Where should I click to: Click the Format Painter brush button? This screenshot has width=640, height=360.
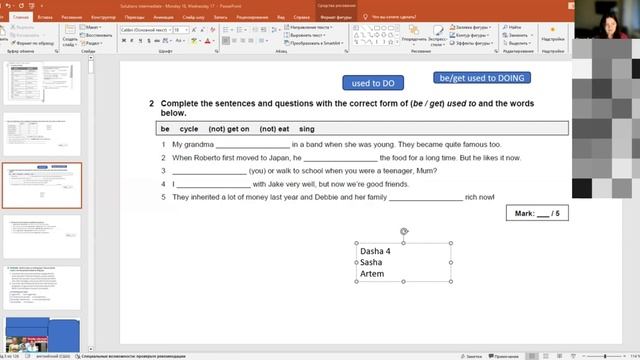pos(32,43)
